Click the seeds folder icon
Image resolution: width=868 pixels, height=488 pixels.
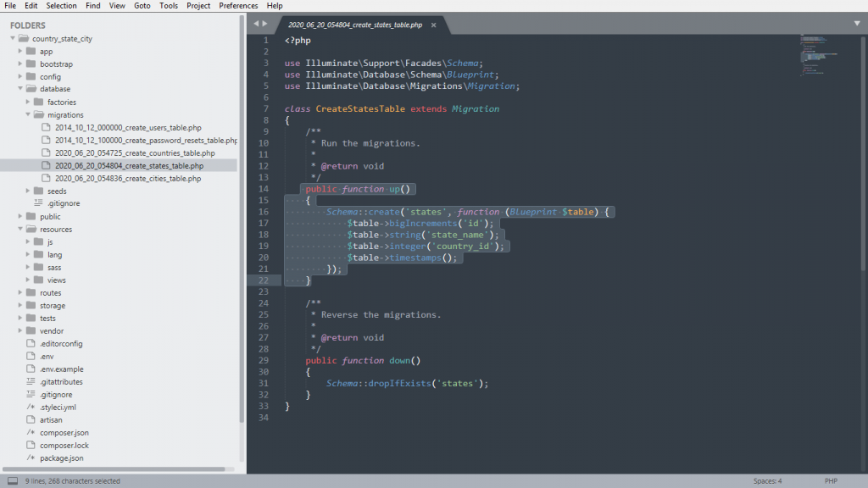click(38, 191)
